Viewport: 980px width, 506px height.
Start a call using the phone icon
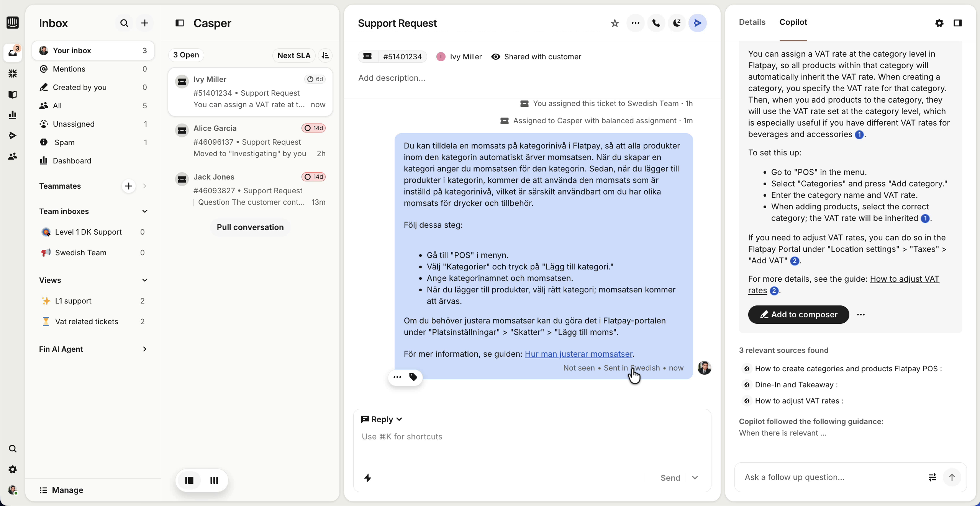pos(656,23)
